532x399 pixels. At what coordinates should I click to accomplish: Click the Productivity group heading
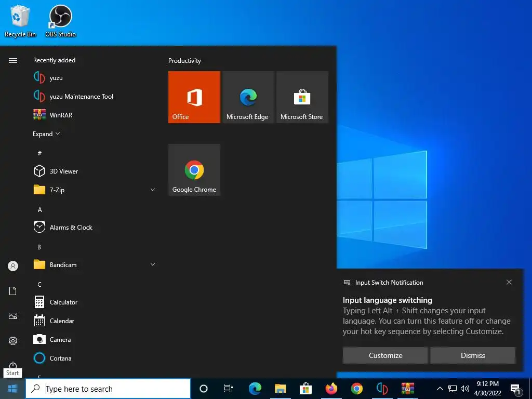184,61
